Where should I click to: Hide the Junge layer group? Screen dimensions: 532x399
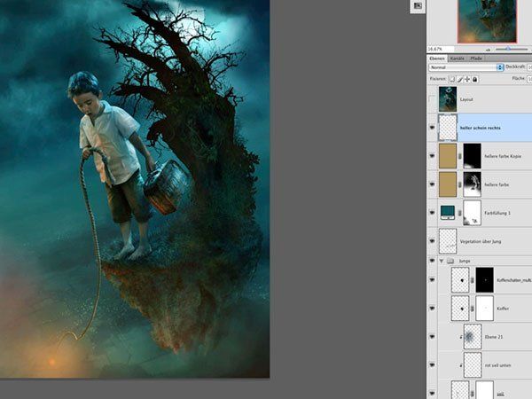click(x=432, y=261)
